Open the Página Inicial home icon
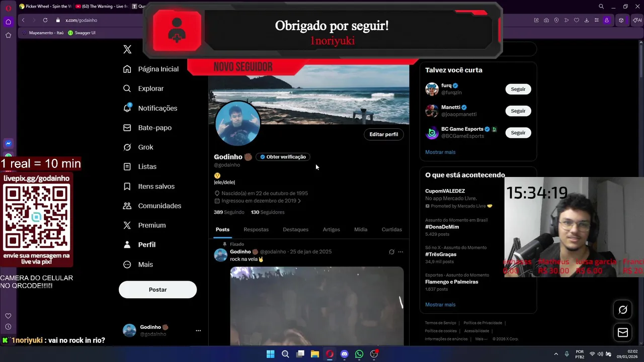644x362 pixels. [x=127, y=69]
